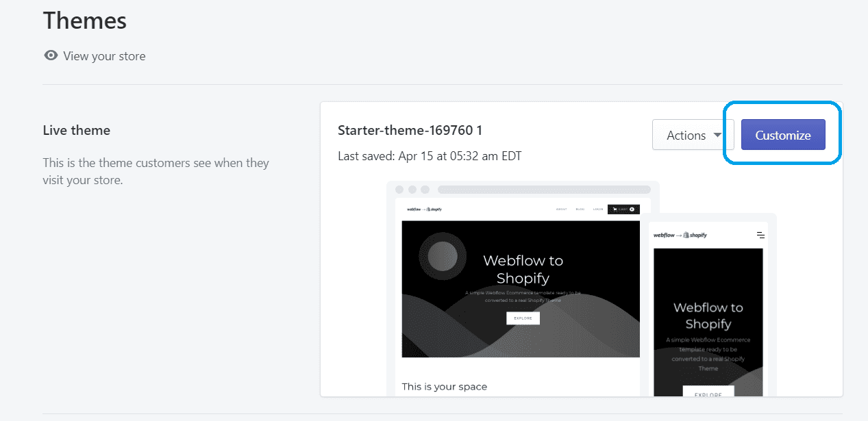Click the Webflow to Shopify headline in desktop preview
The width and height of the screenshot is (868, 421).
pos(523,269)
